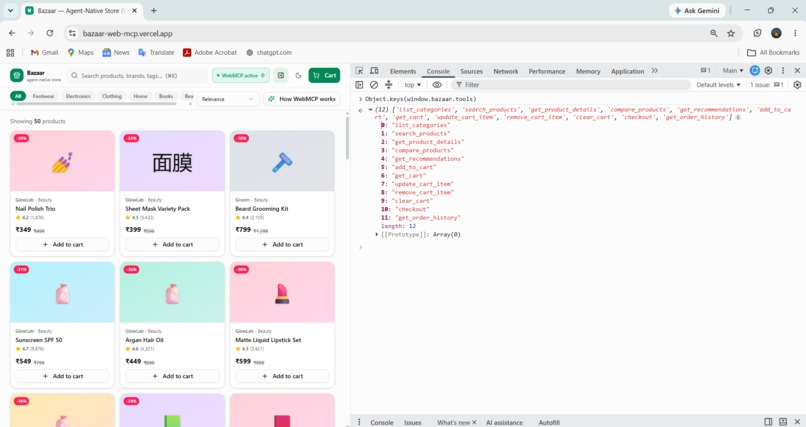Open the top context dropdown in console
806x427 pixels.
pyautogui.click(x=412, y=85)
